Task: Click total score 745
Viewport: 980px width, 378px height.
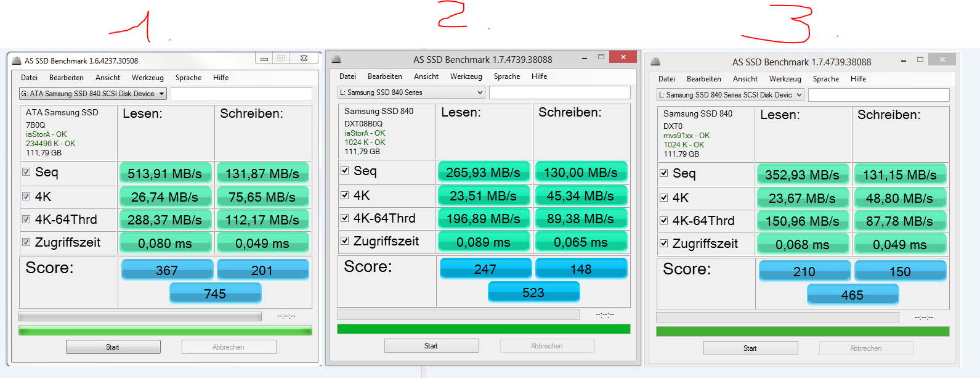Action: point(215,294)
